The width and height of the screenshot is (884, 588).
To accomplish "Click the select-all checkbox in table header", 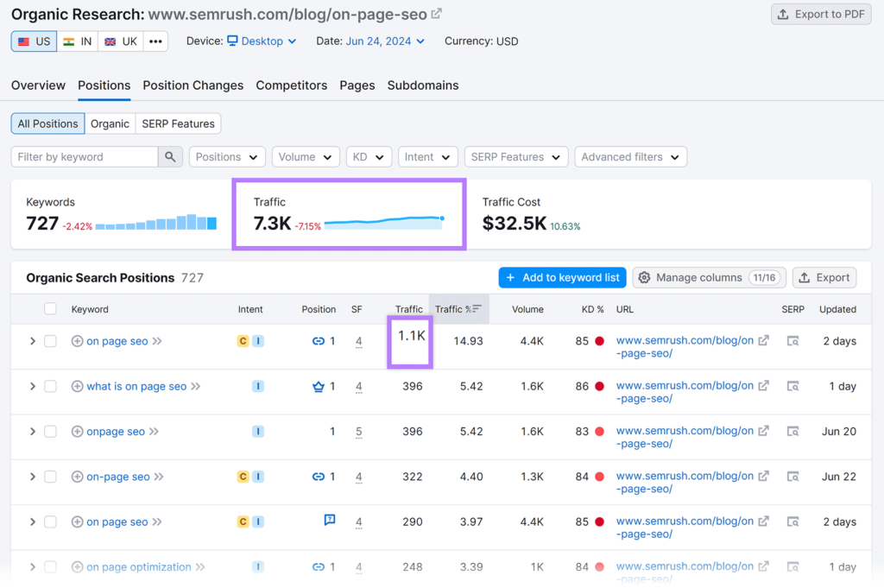I will pos(50,308).
